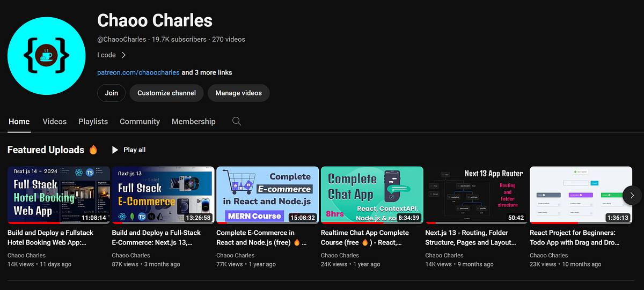
Task: Click '23K views • 10 months ago' text
Action: pos(566,264)
